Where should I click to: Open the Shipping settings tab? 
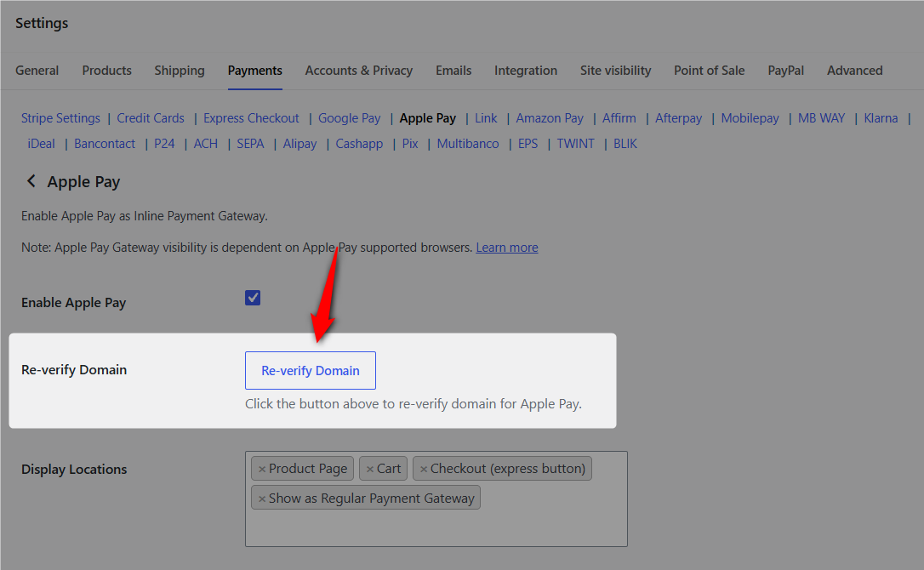180,70
